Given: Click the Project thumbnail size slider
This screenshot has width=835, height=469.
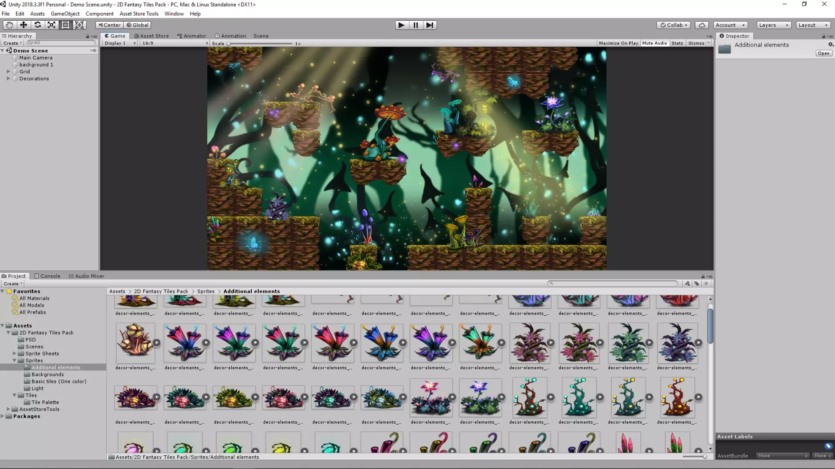Looking at the screenshot, I should 695,457.
